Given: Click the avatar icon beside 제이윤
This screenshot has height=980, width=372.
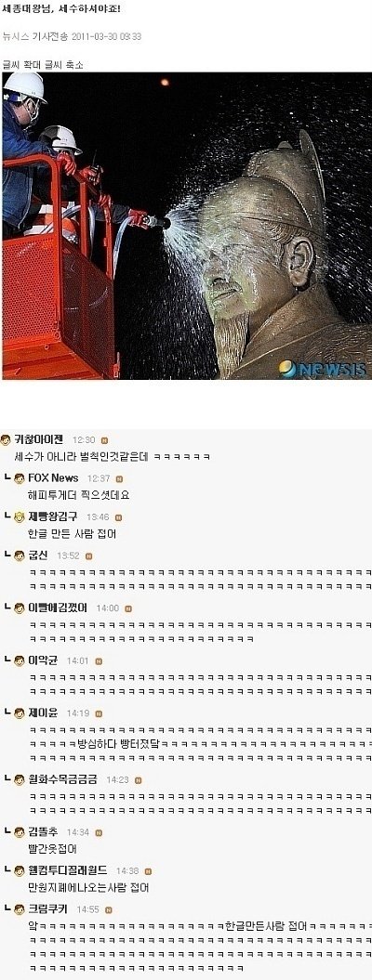Looking at the screenshot, I should (x=20, y=713).
